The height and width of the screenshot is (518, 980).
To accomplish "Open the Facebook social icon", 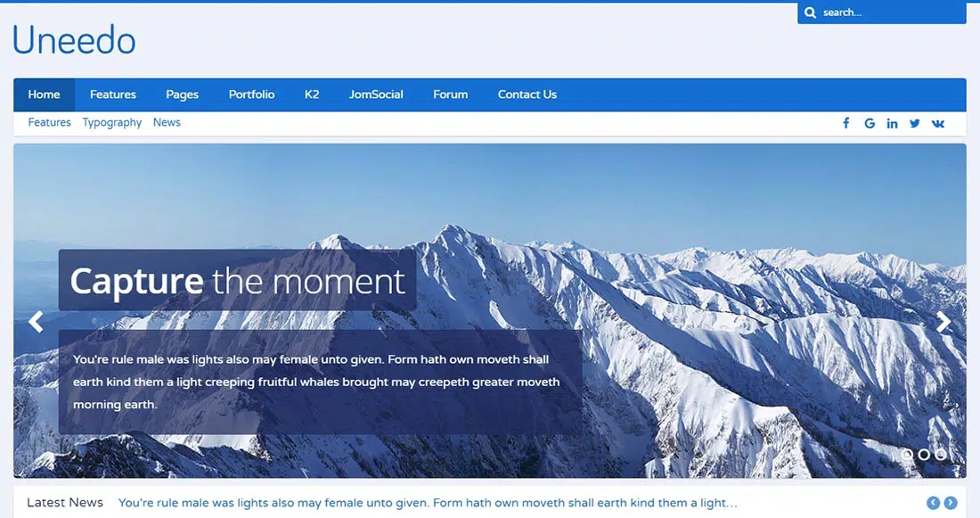I will (x=845, y=123).
